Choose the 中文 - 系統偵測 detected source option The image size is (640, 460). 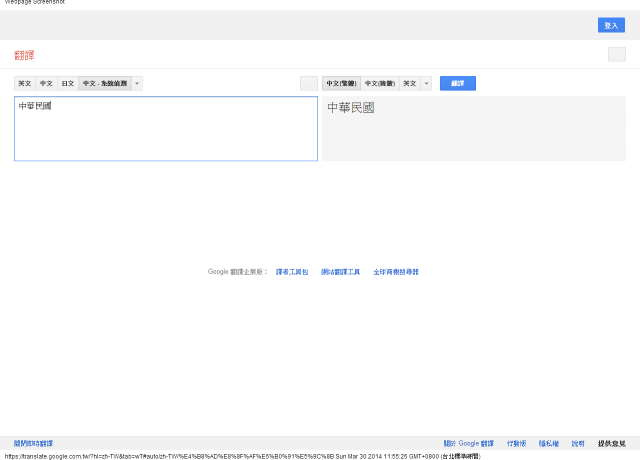pos(105,83)
